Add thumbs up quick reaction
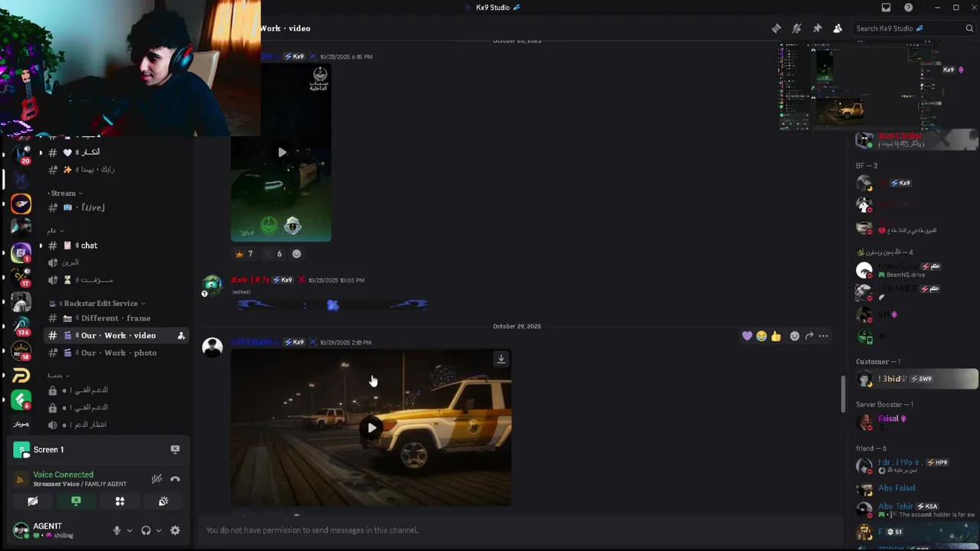 [776, 336]
